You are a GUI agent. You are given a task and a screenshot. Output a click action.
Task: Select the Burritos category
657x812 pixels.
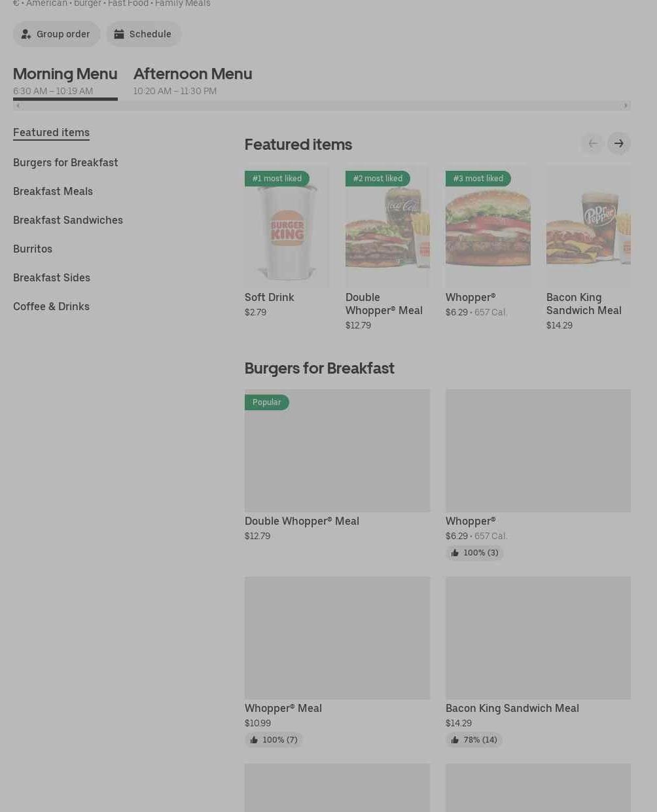[x=33, y=249]
